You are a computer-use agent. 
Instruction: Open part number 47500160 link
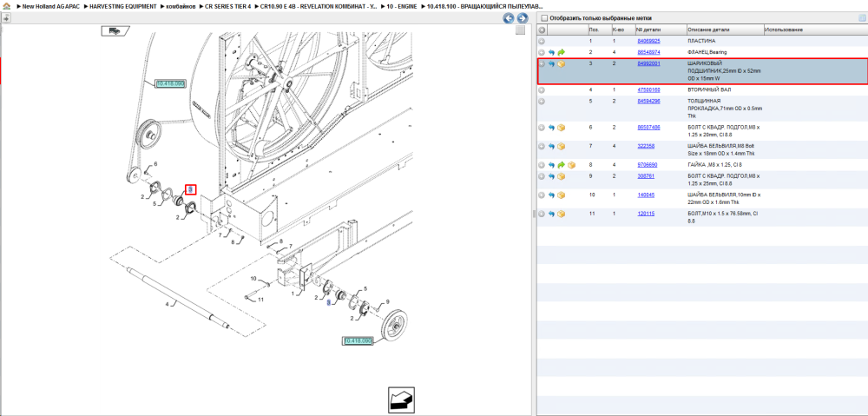(x=648, y=89)
